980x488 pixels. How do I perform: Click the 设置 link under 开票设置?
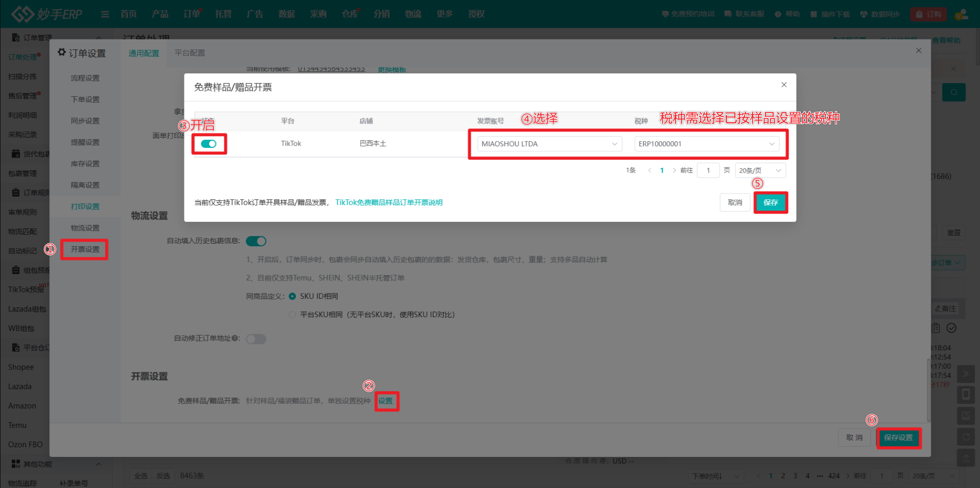tap(385, 401)
